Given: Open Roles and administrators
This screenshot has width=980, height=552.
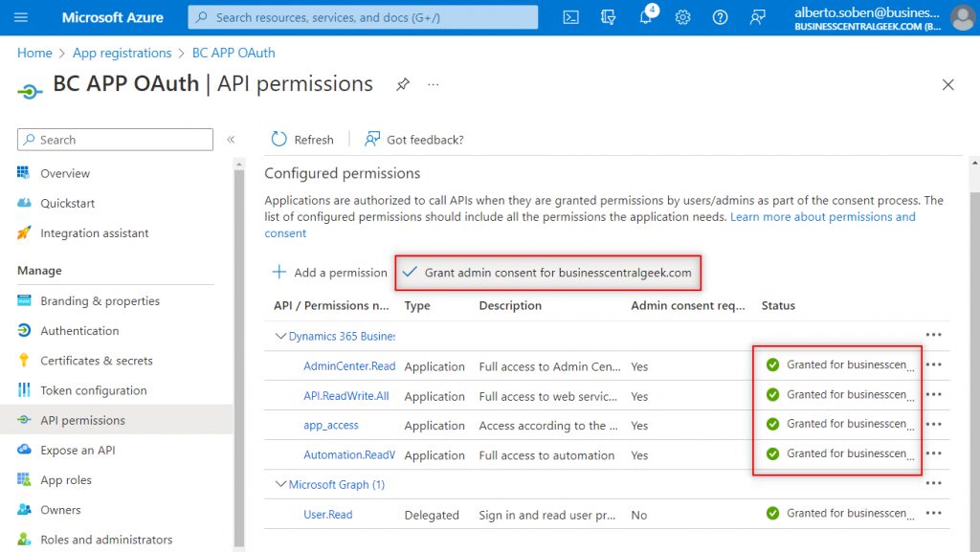Looking at the screenshot, I should (106, 540).
